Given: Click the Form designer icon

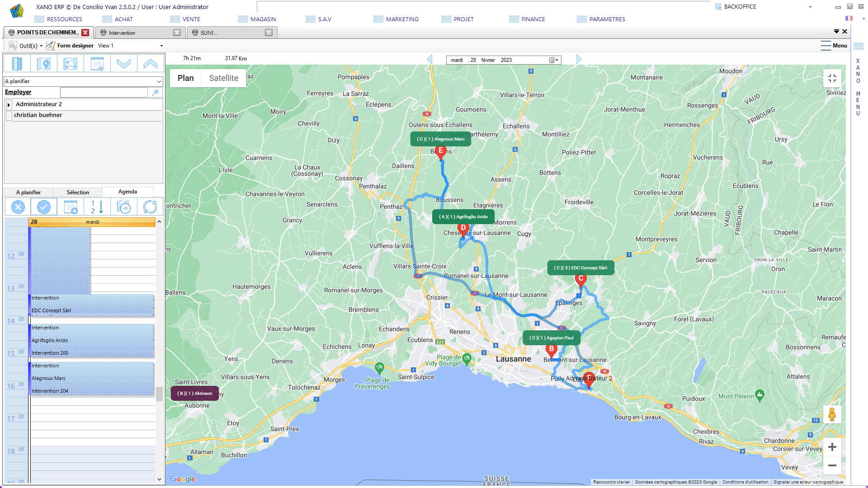Looking at the screenshot, I should pyautogui.click(x=50, y=46).
